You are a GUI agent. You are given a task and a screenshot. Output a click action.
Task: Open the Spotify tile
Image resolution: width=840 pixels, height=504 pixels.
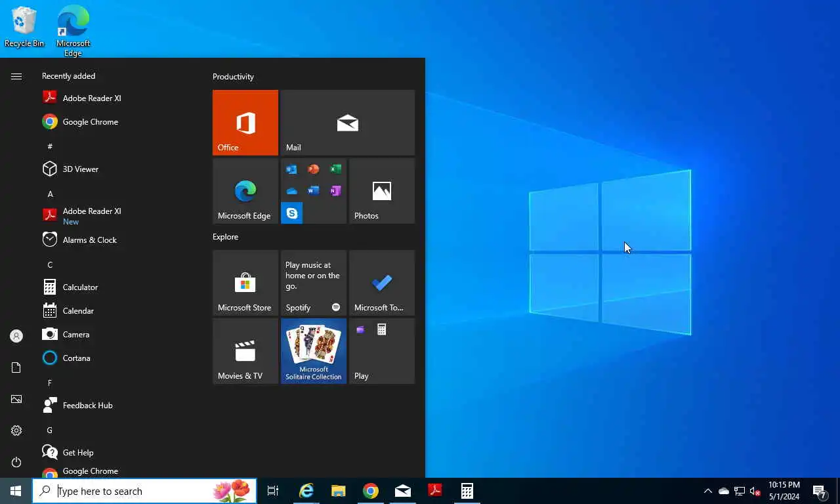314,283
